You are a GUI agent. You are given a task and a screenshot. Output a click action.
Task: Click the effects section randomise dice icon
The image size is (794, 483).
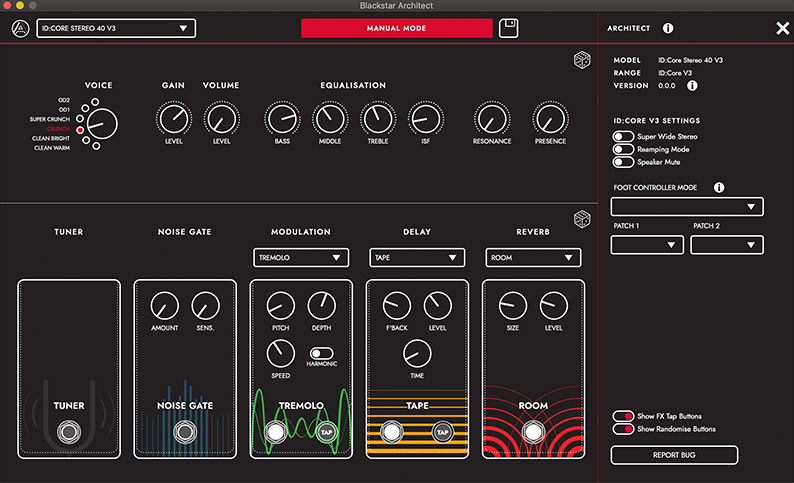point(580,219)
